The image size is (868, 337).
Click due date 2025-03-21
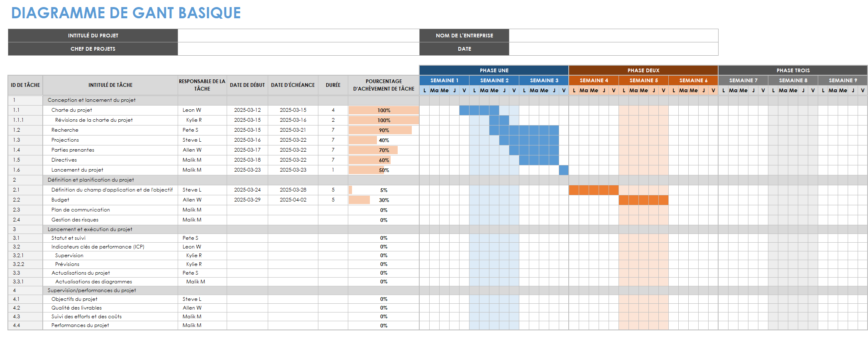click(293, 130)
